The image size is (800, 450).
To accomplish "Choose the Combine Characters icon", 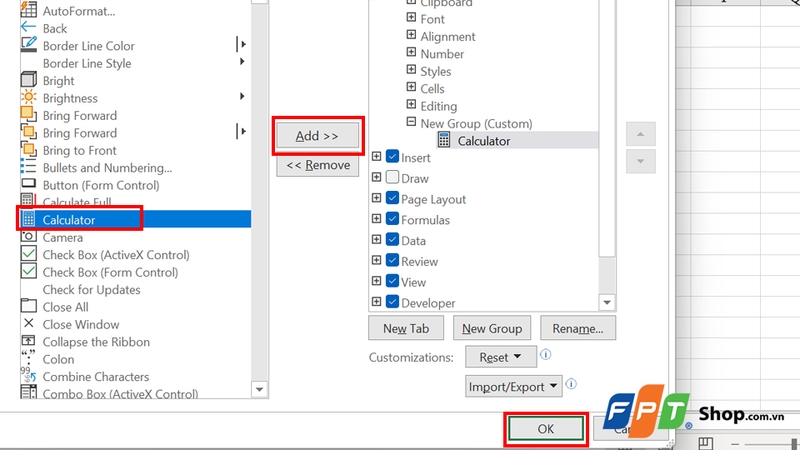I will click(x=29, y=375).
